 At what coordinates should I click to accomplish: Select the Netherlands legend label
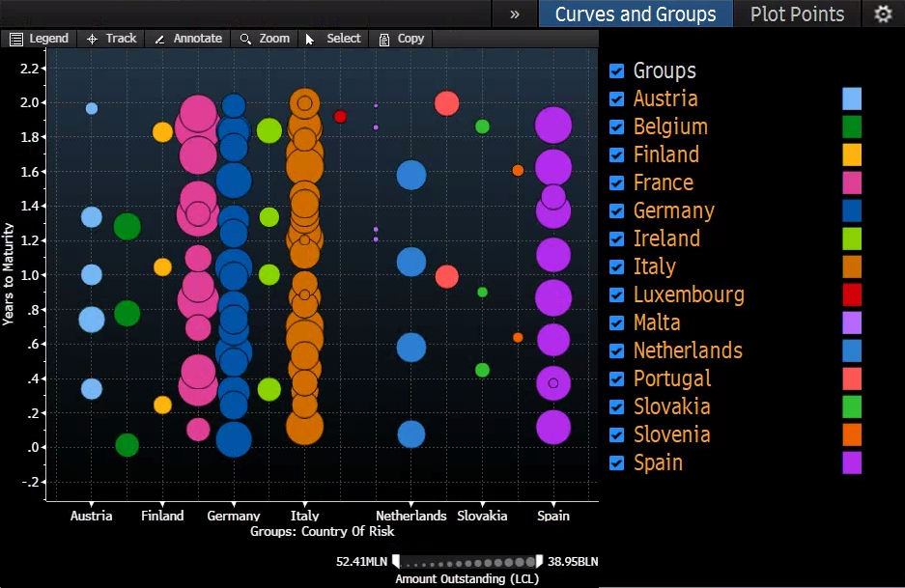(x=688, y=350)
